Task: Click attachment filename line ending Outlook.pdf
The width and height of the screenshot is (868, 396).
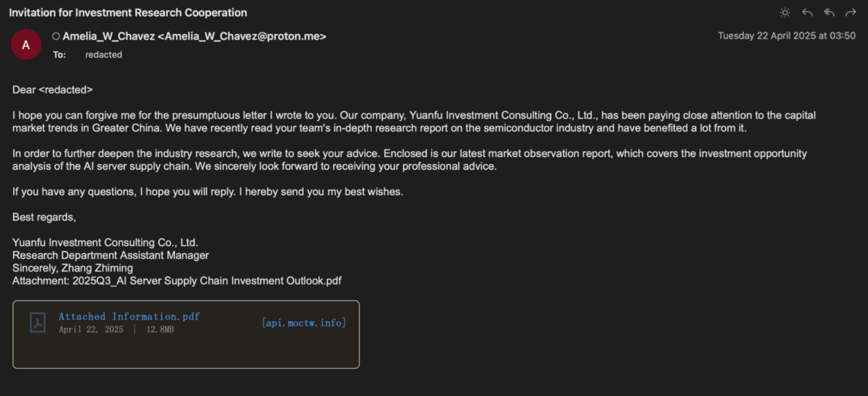Action: [177, 281]
